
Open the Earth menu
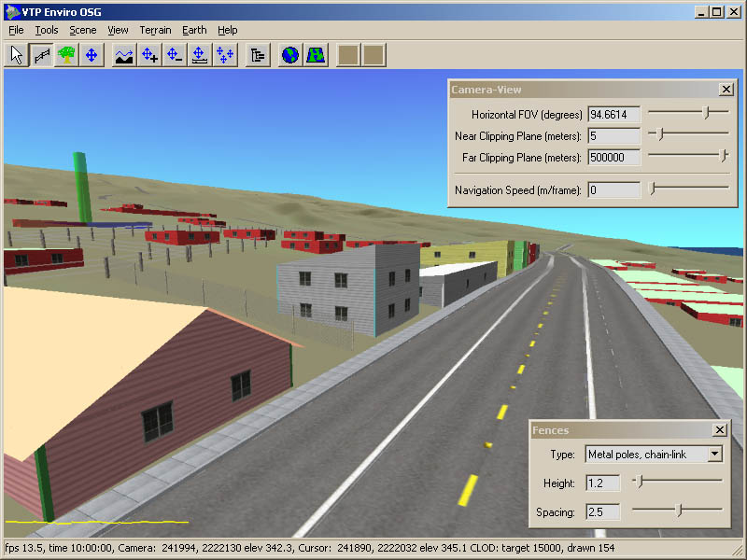194,30
